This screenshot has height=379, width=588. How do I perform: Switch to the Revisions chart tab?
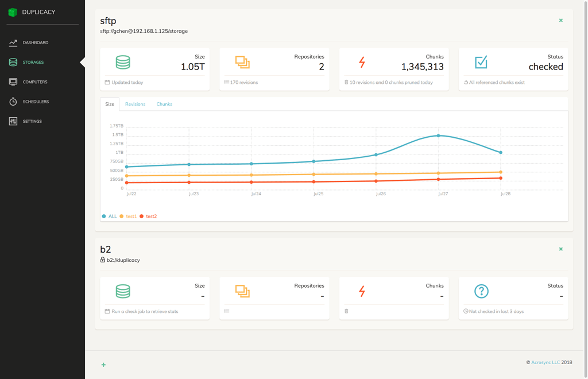[135, 104]
